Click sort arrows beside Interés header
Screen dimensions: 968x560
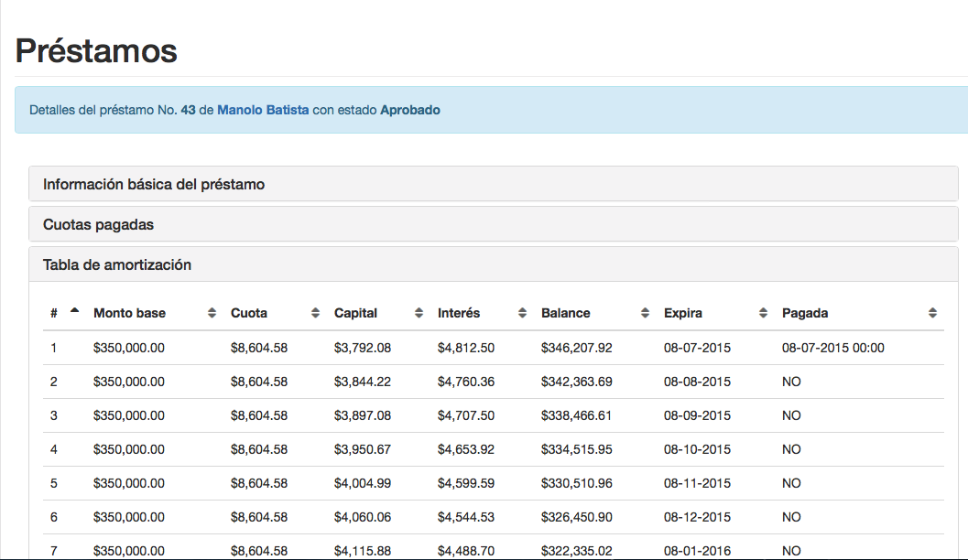[x=523, y=313]
